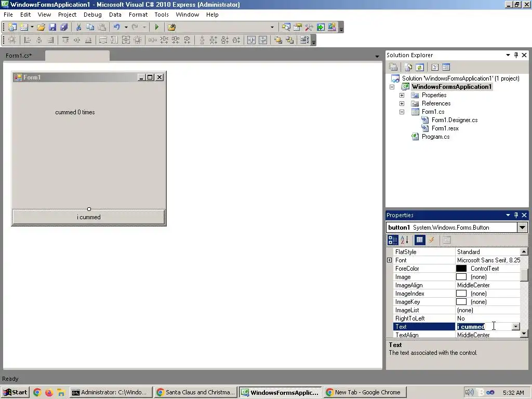The image size is (532, 399).
Task: Switch to Events with the lightning icon
Action: coord(432,240)
